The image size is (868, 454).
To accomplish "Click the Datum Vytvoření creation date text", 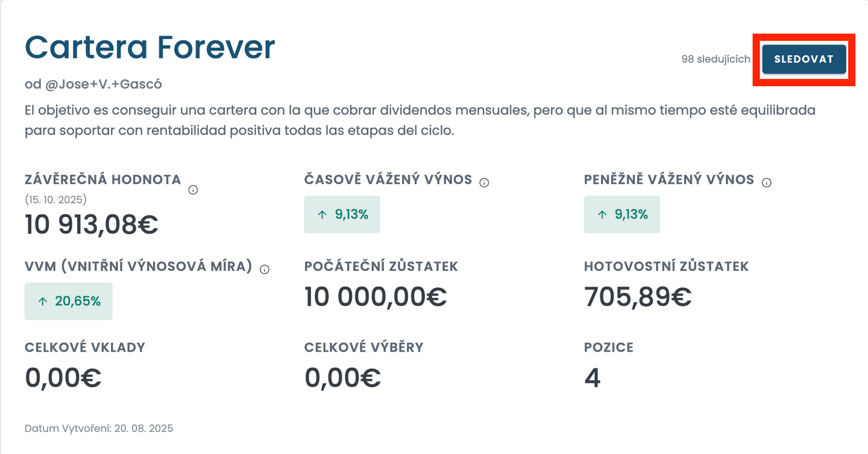I will 99,429.
